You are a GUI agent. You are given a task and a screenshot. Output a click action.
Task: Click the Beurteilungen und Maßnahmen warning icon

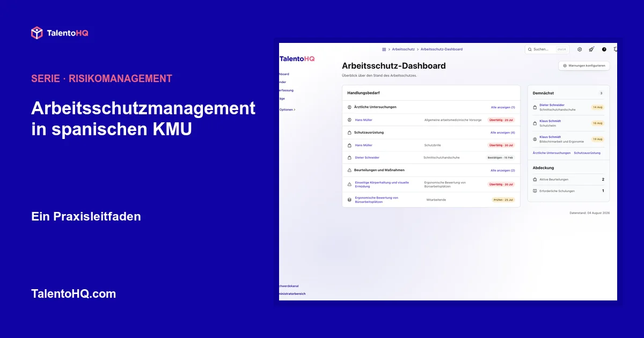pyautogui.click(x=349, y=170)
